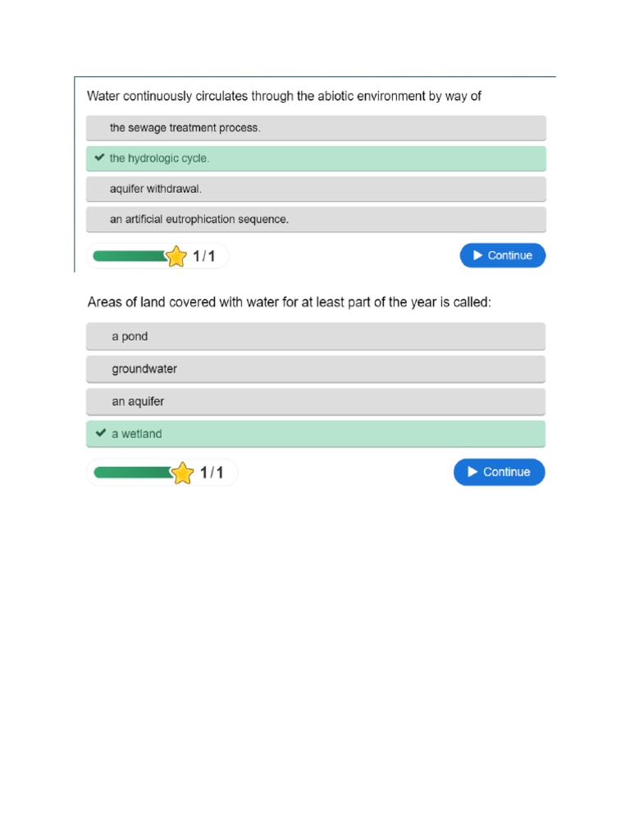Click the play arrow on the second Continue button

(472, 472)
